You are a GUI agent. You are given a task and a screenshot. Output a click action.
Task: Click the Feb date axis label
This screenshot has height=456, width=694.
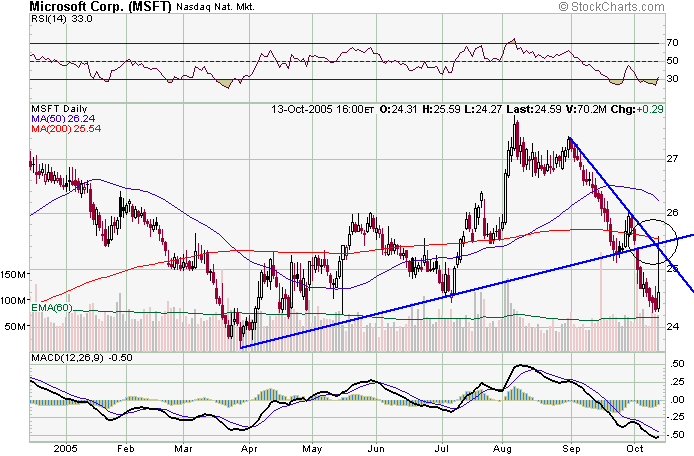pyautogui.click(x=126, y=448)
